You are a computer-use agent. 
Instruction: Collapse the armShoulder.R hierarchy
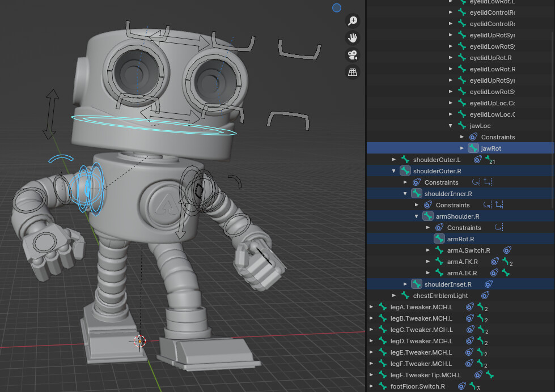[417, 216]
